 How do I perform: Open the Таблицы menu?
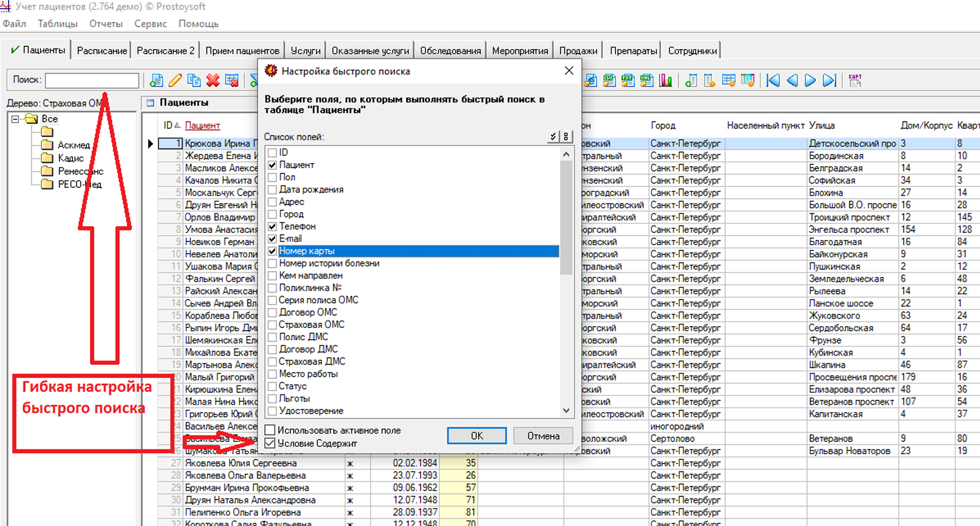click(58, 24)
